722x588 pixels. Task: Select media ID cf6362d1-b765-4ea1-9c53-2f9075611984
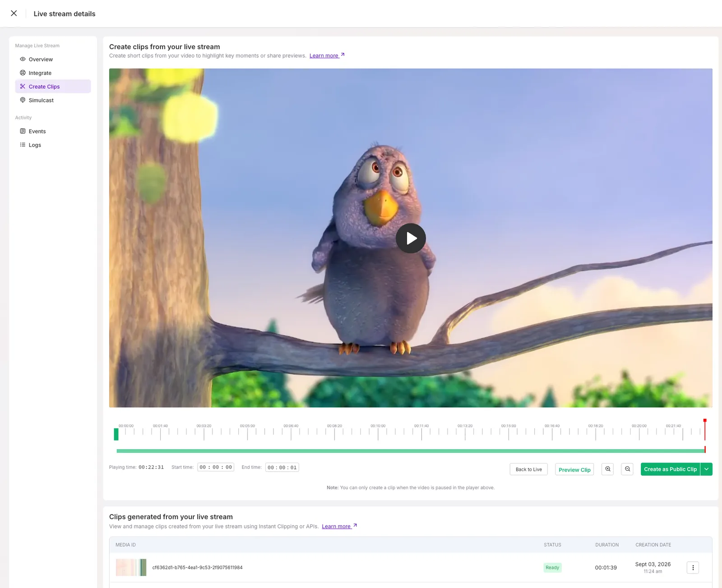197,568
